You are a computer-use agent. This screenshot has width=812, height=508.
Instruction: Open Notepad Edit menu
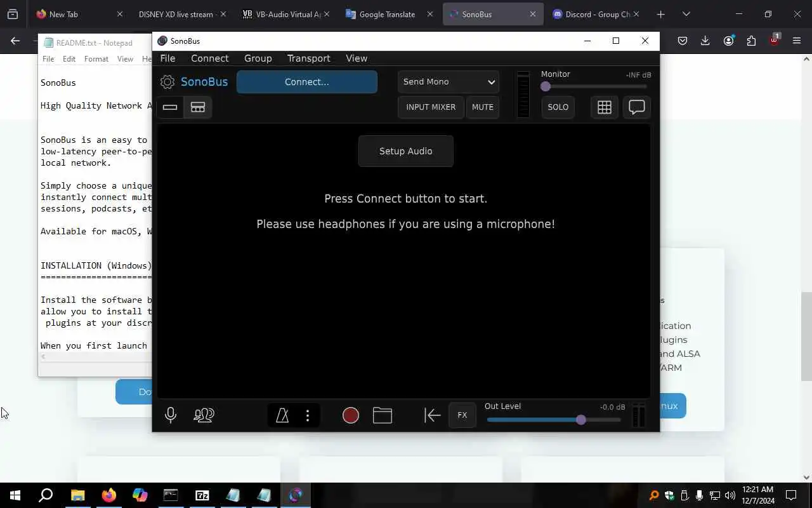click(x=69, y=59)
